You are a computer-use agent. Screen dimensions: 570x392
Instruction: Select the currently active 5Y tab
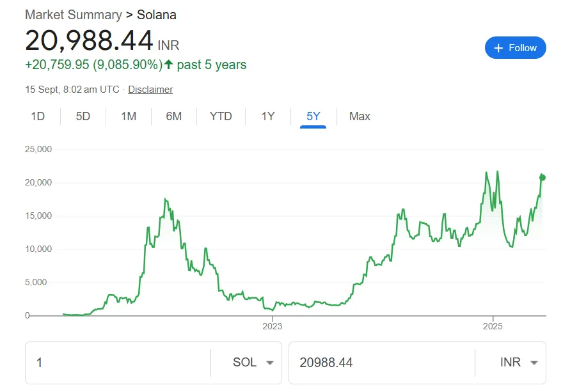tap(312, 116)
